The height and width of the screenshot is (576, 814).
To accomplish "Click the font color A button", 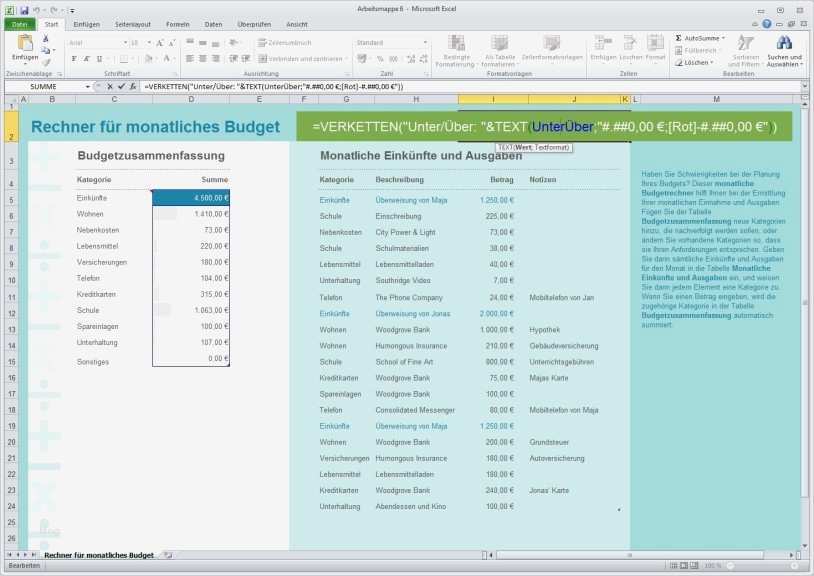I will (x=167, y=59).
